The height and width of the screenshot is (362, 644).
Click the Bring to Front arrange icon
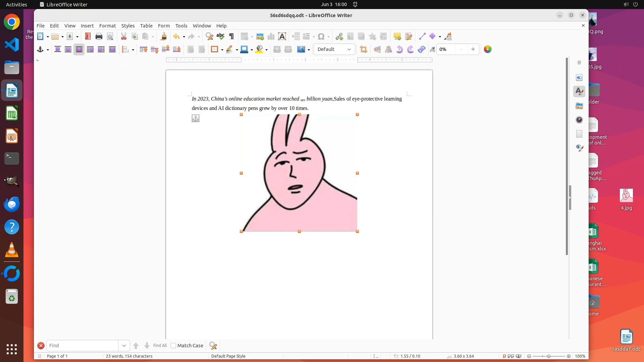point(144,50)
